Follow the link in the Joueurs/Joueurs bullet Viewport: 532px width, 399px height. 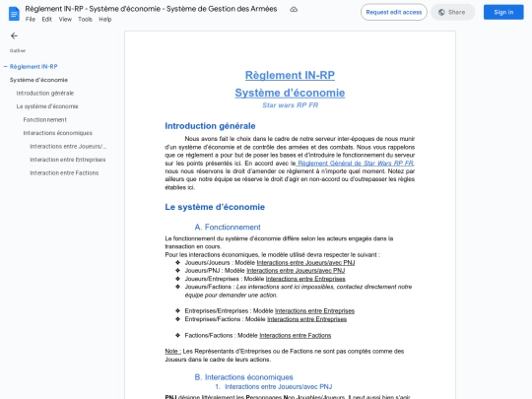(x=305, y=263)
